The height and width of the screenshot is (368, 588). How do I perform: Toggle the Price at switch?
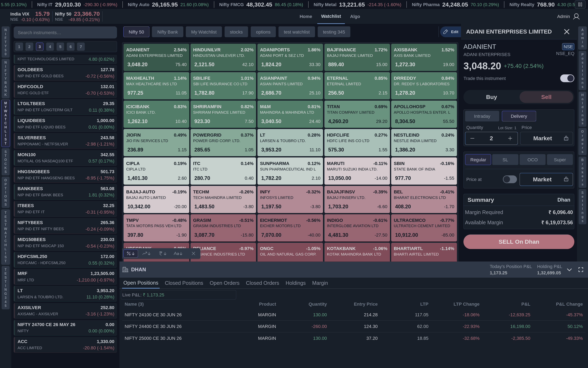(510, 179)
